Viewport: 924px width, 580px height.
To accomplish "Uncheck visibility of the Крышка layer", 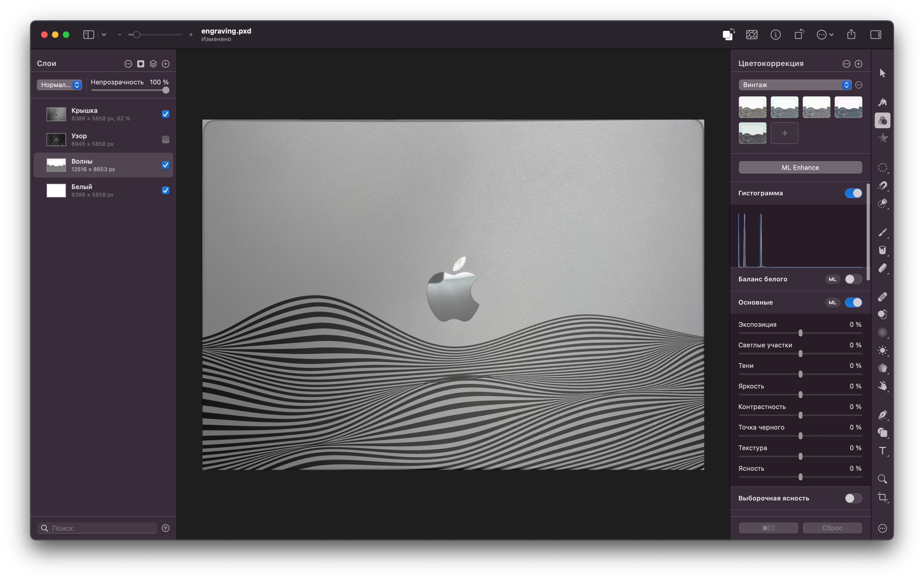I will pyautogui.click(x=166, y=114).
